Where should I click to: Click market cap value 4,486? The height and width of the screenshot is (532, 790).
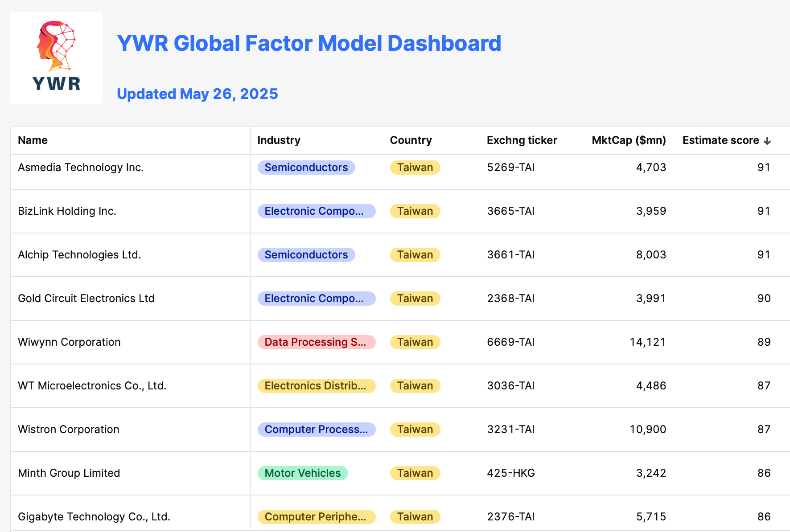pos(651,386)
